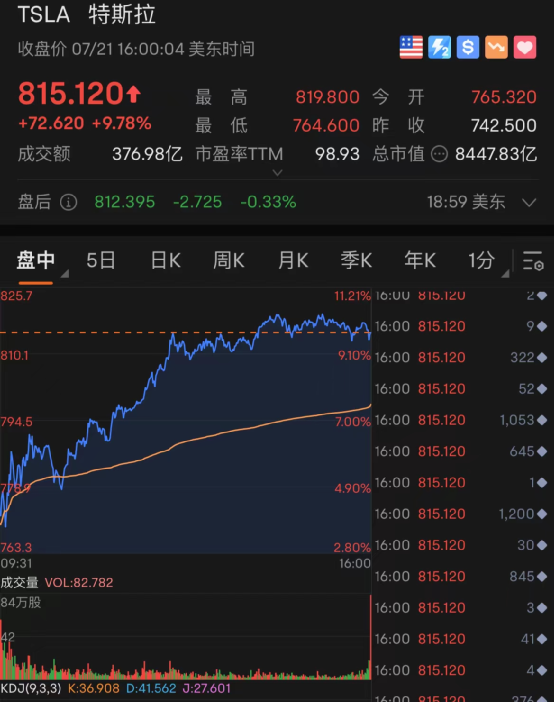
Task: Switch to the 周K chart tab
Action: point(229,260)
